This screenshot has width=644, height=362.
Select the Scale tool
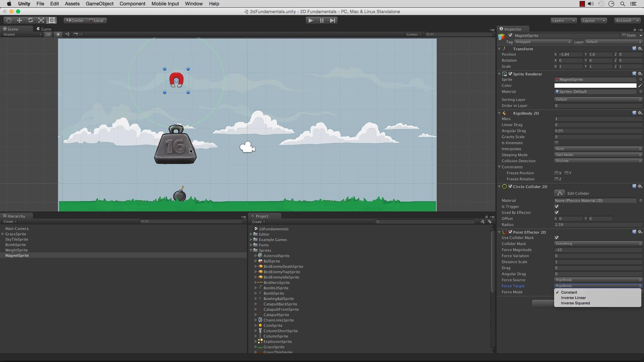point(41,20)
